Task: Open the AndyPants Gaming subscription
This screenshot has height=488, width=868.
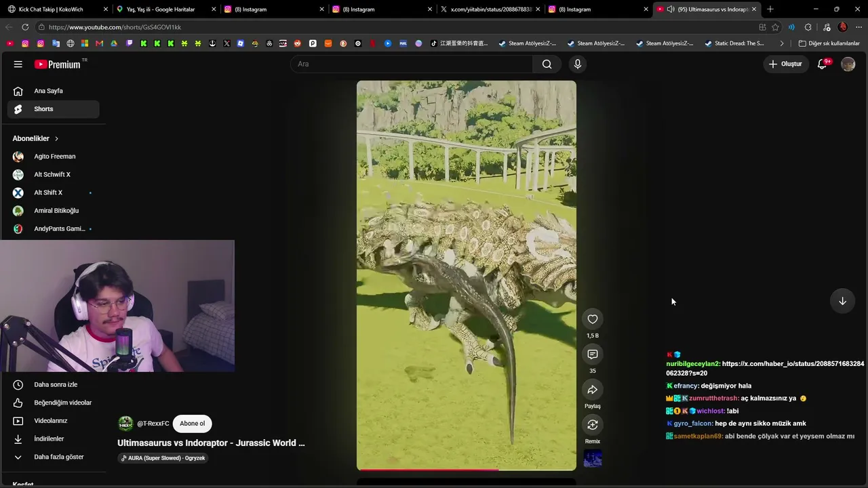Action: tap(53, 229)
